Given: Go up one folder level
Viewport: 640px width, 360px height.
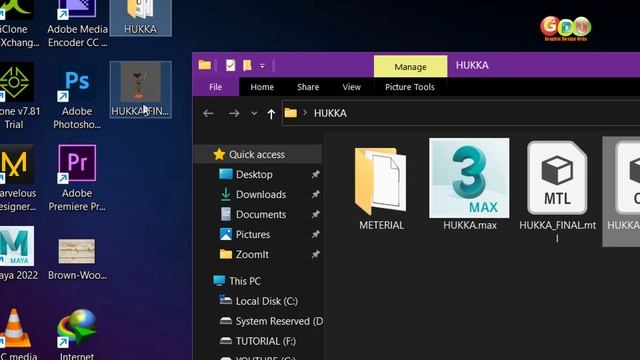Looking at the screenshot, I should [x=271, y=113].
